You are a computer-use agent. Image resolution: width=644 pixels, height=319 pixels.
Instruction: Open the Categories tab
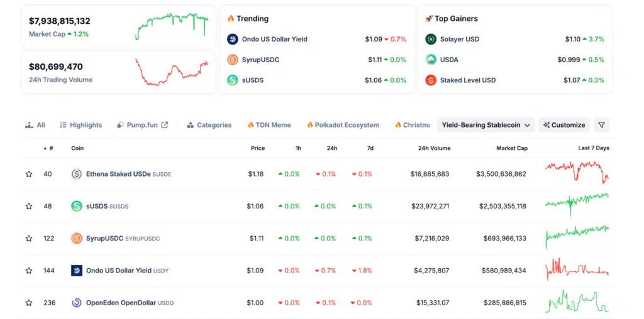209,125
